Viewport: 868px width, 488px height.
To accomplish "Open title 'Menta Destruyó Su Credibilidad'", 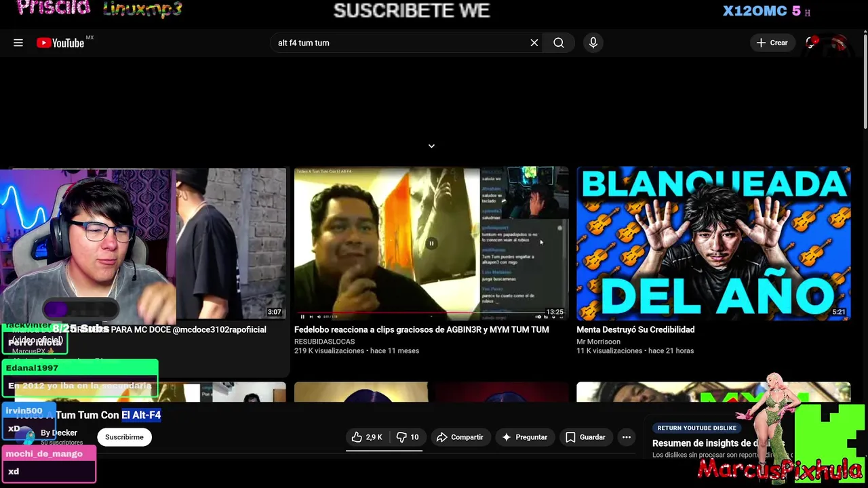I will 635,329.
